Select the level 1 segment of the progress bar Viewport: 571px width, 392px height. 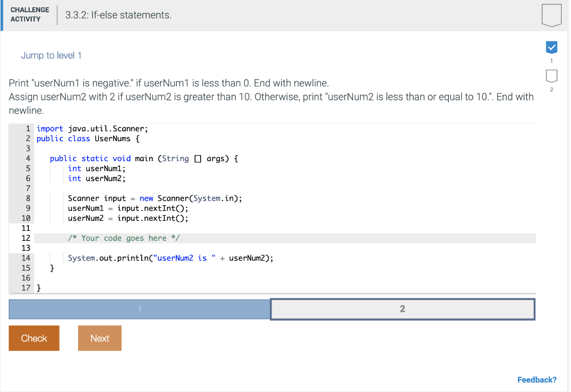coord(139,309)
